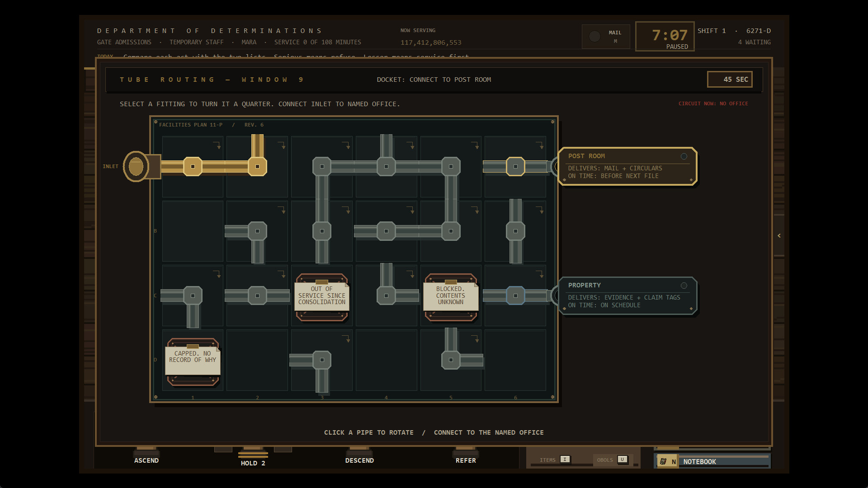Turn the gold-jointed pipe beside Post Room
The image size is (868, 488).
(x=515, y=167)
